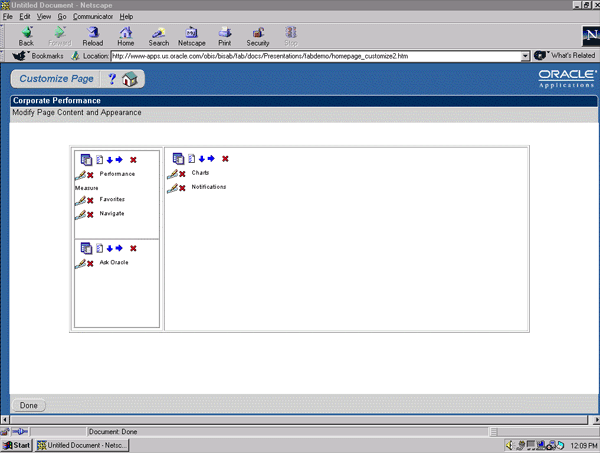The image size is (600, 453).
Task: Click the Favorites label text
Action: click(112, 199)
